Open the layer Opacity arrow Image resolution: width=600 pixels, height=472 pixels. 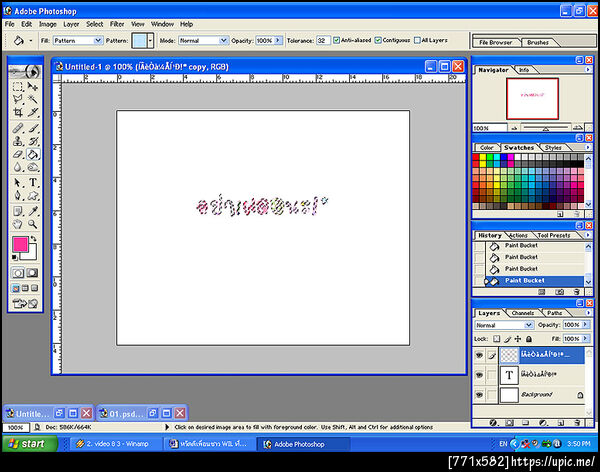click(x=585, y=325)
